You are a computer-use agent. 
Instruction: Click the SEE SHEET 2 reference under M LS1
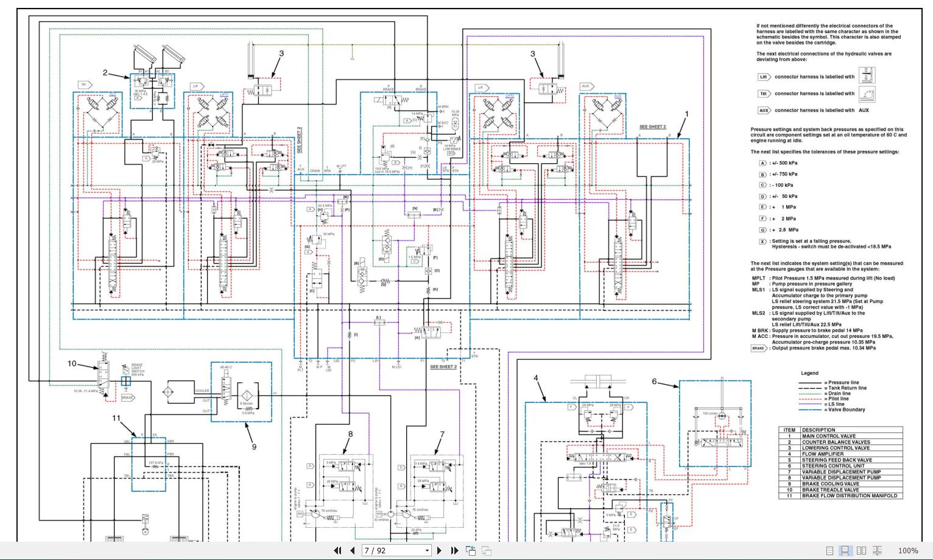click(x=443, y=366)
